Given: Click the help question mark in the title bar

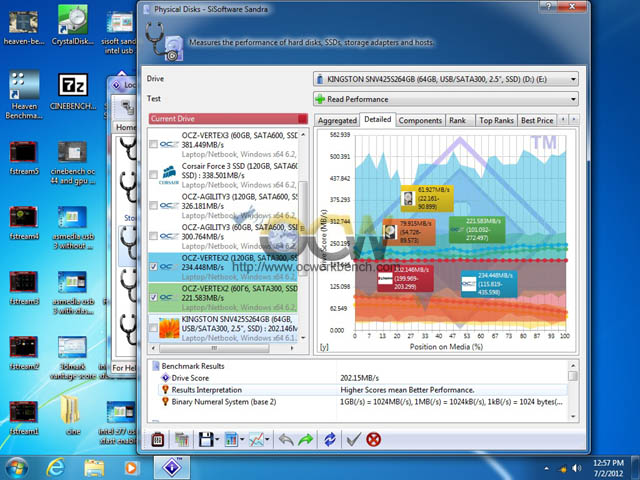Looking at the screenshot, I should (548, 6).
